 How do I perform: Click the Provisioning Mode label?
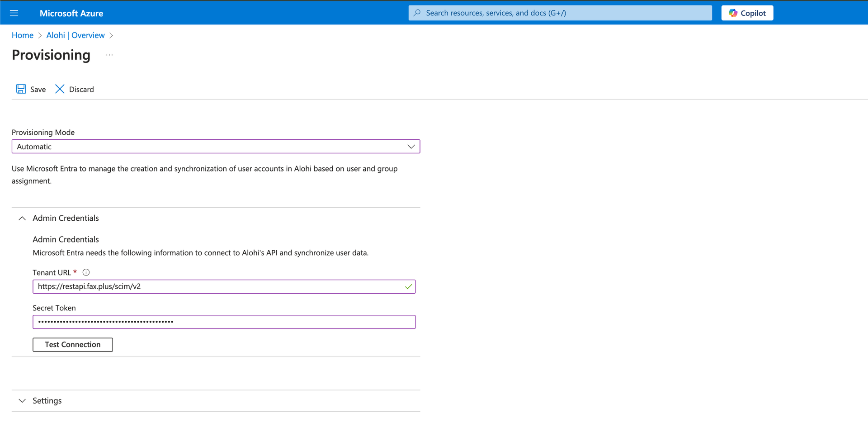click(43, 132)
